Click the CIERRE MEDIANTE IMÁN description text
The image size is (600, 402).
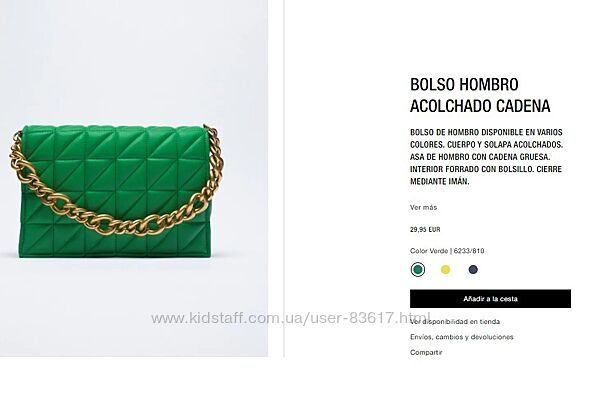click(x=486, y=175)
